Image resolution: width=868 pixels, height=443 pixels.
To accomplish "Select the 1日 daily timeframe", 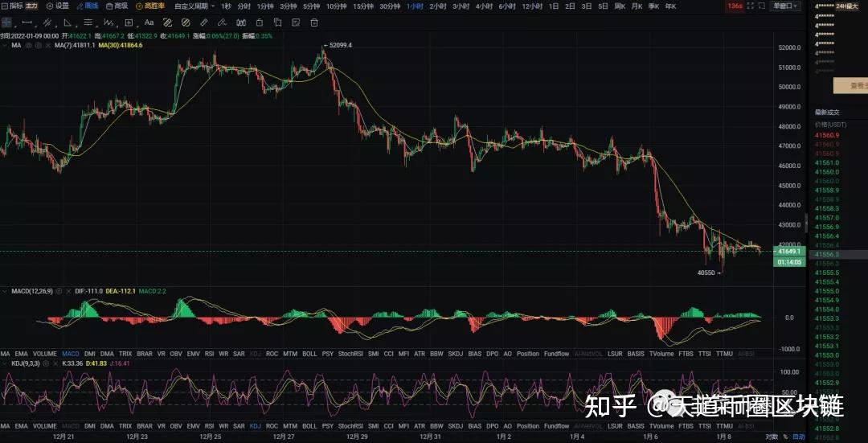I will coord(554,6).
